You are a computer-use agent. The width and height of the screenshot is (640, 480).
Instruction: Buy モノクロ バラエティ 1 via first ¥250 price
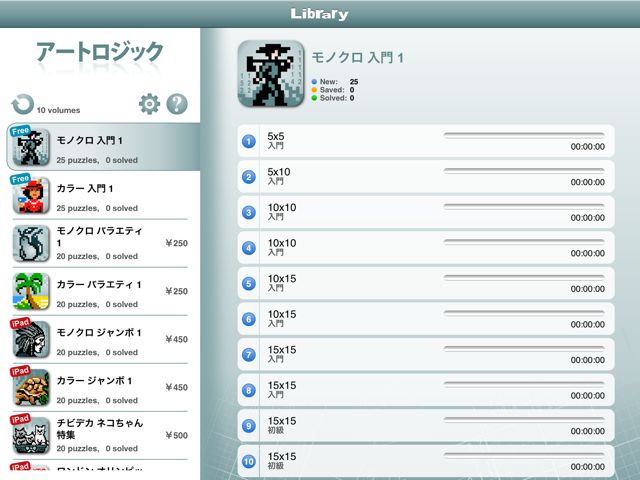[x=176, y=243]
